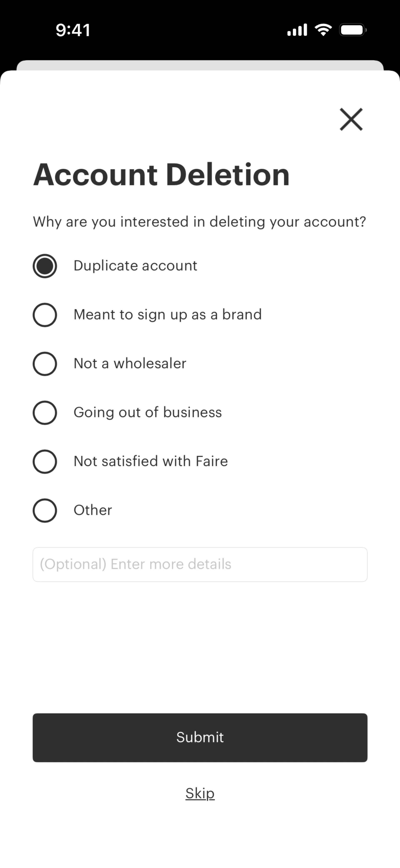This screenshot has width=400, height=868.
Task: Tap the 'Going out of business' label text
Action: (147, 413)
